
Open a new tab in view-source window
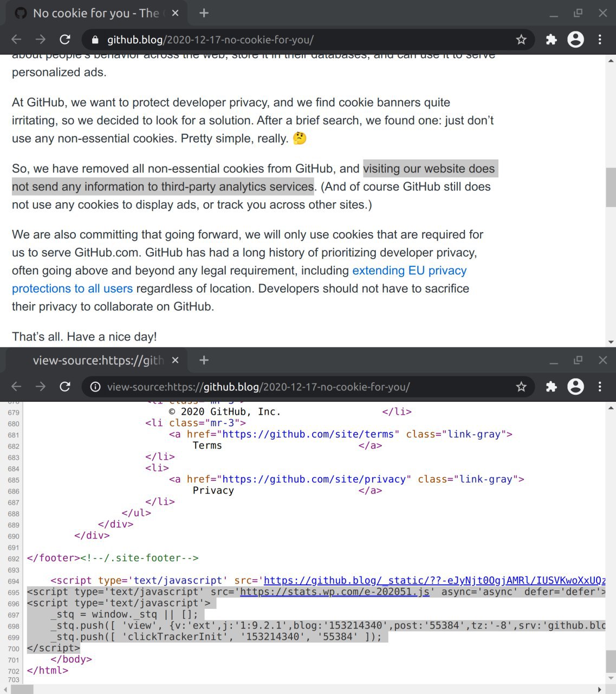point(204,360)
